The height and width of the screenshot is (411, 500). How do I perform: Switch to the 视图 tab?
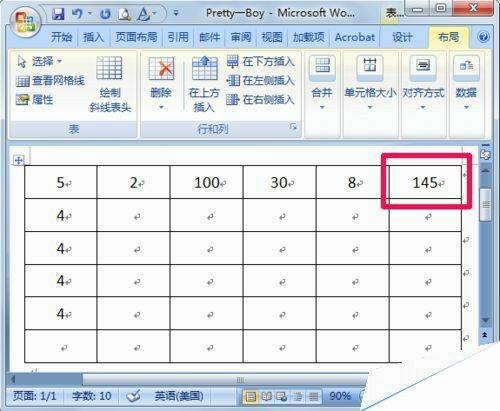(272, 37)
